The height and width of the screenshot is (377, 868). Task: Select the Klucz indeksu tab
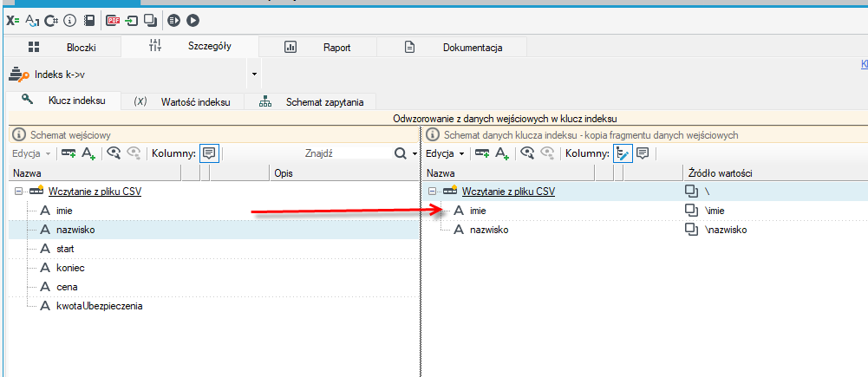[x=62, y=101]
